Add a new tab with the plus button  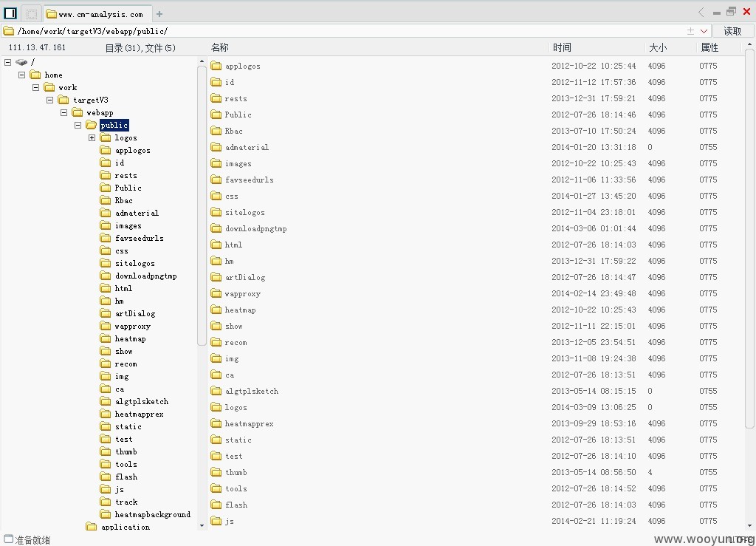(x=159, y=14)
